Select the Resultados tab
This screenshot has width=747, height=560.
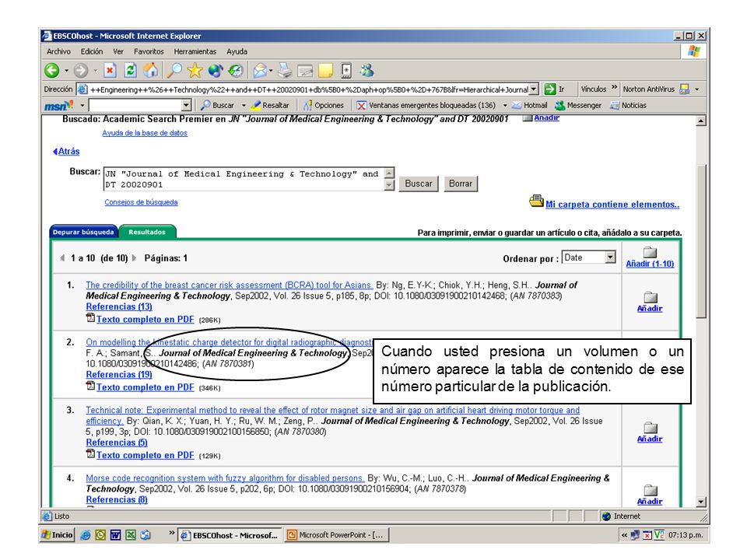point(147,232)
